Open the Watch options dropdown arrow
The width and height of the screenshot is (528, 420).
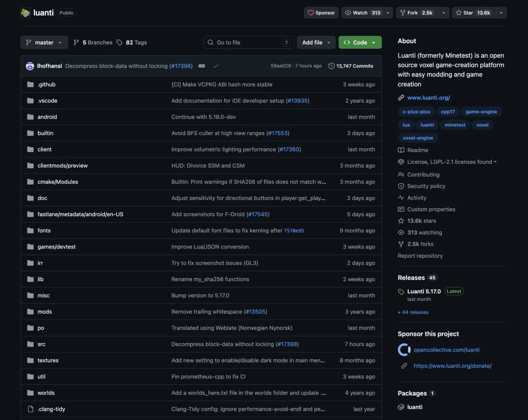coord(388,13)
